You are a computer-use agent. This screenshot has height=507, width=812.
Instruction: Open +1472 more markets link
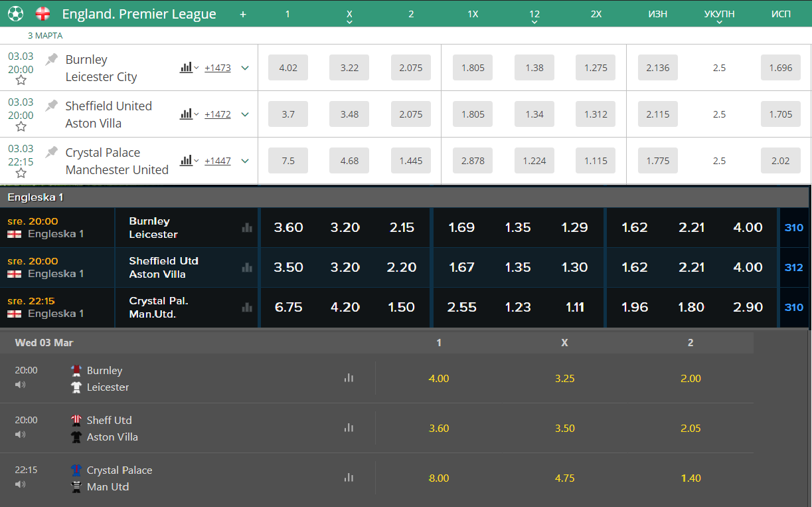pos(218,114)
